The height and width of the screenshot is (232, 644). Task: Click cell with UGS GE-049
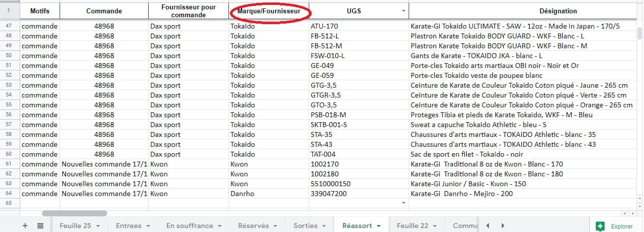pos(359,66)
